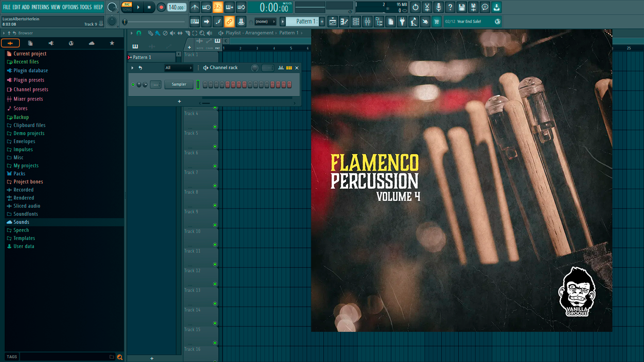644x362 pixels.
Task: Select the browser cloud tab icon
Action: click(91, 43)
